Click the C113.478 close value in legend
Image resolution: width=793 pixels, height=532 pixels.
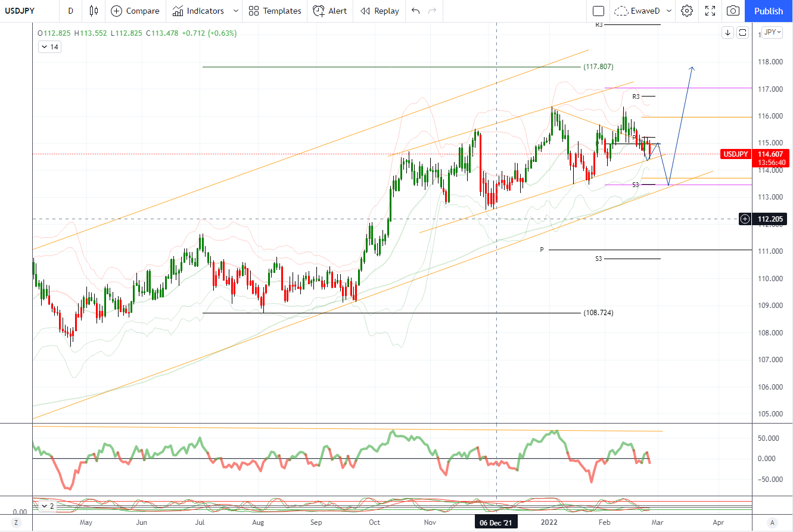pos(161,33)
